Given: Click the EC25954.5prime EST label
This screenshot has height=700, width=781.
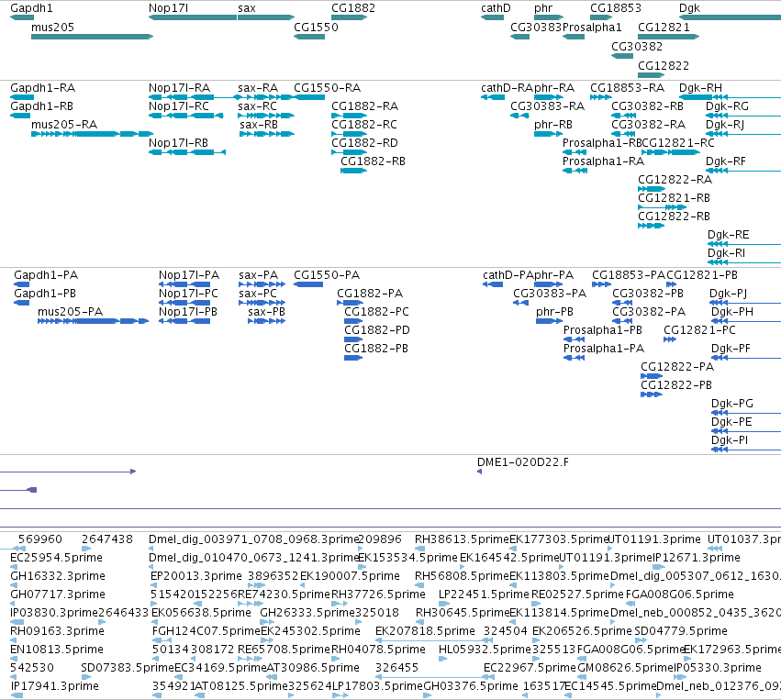Looking at the screenshot, I should (56, 557).
